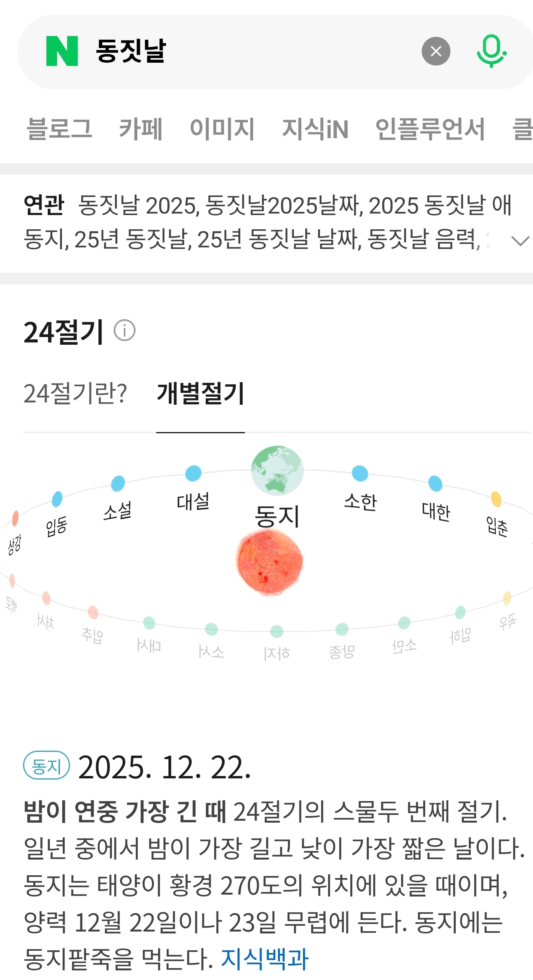Screen dimensions: 533x980
Task: Open the 블로그 tab
Action: 60,129
